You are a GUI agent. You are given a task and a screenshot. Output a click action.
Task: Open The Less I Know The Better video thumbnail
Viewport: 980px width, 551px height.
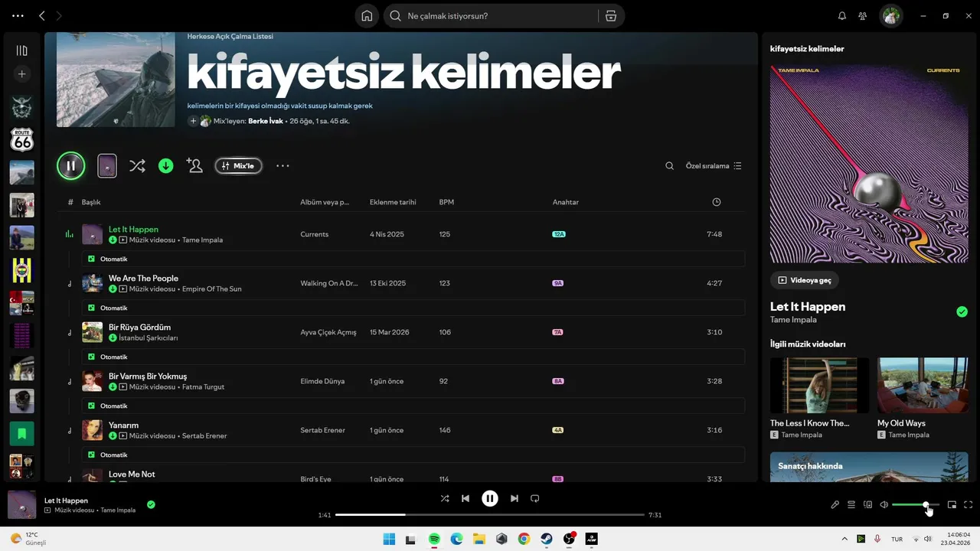819,386
